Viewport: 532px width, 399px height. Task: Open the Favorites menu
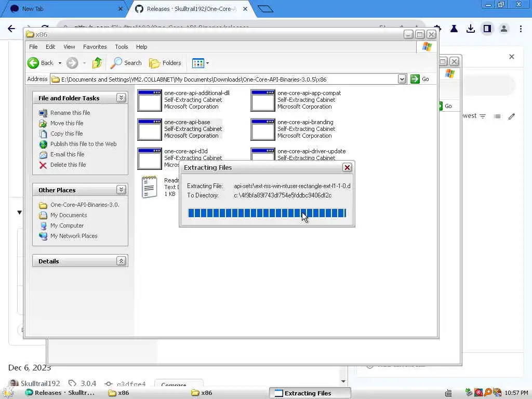pyautogui.click(x=95, y=47)
